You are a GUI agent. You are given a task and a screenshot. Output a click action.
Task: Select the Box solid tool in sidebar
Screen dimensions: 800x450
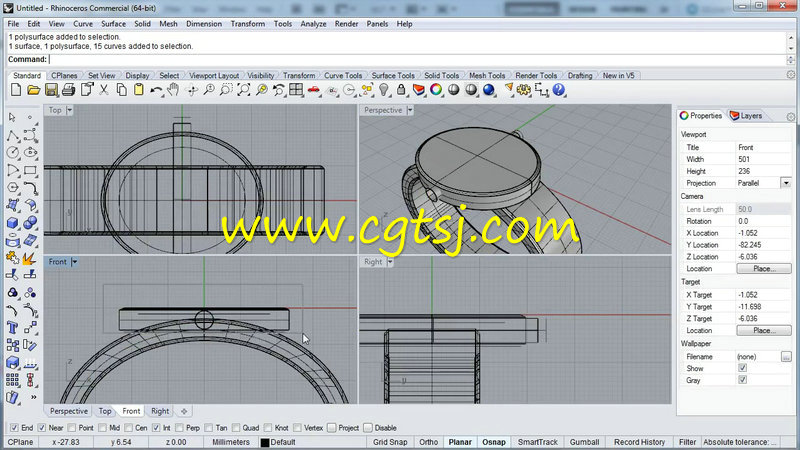point(13,223)
